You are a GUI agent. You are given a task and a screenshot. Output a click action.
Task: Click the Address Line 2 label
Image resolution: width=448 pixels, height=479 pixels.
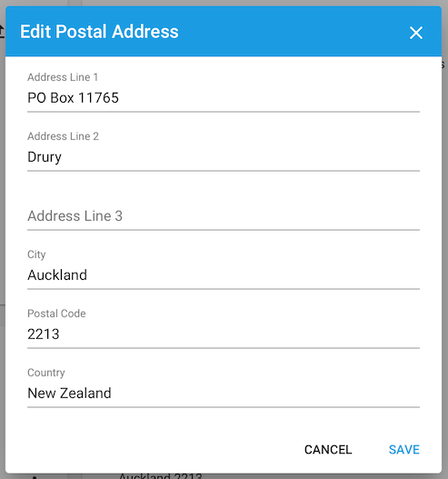pos(63,136)
